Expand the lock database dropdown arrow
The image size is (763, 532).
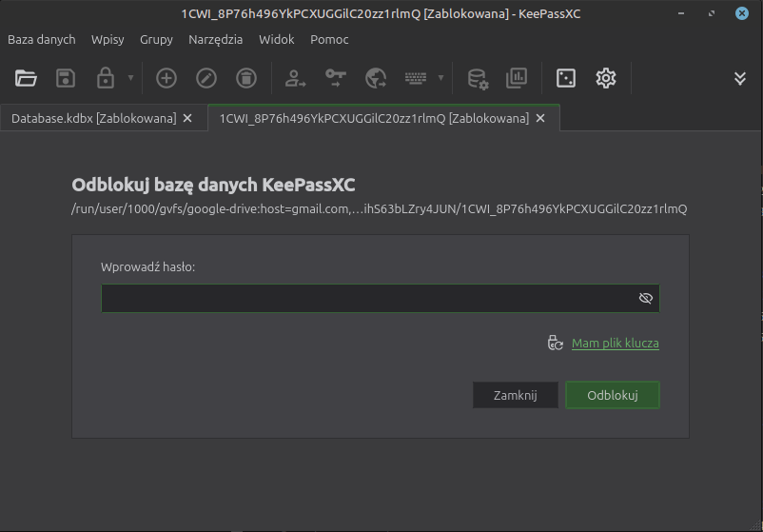[x=130, y=78]
